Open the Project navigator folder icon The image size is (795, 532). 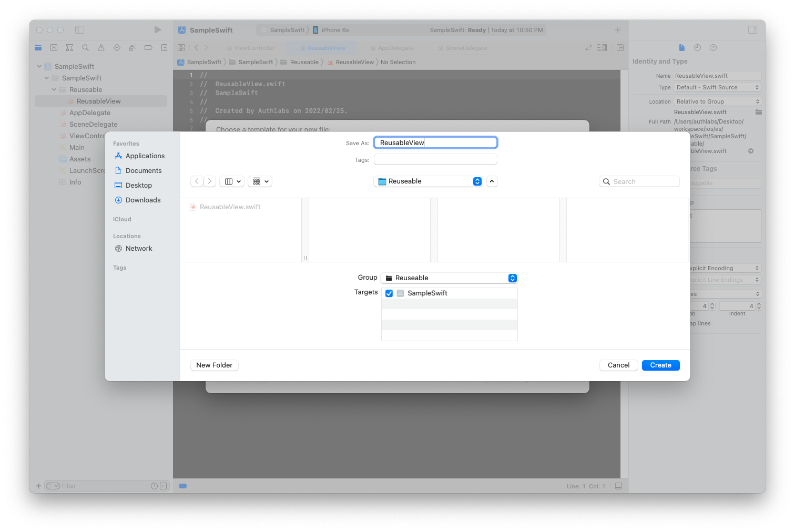click(x=38, y=48)
